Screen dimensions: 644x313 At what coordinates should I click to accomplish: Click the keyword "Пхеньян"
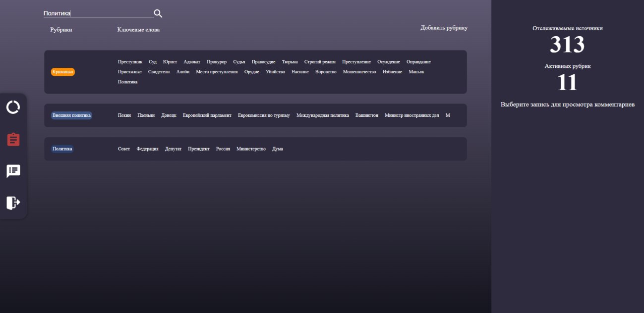tap(146, 115)
